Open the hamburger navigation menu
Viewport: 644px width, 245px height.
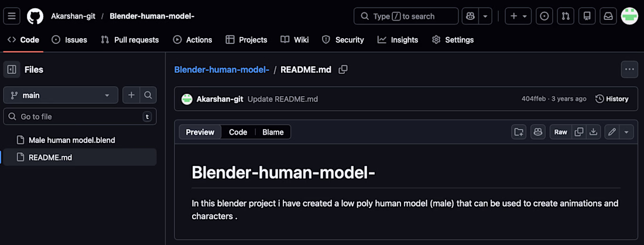click(11, 16)
